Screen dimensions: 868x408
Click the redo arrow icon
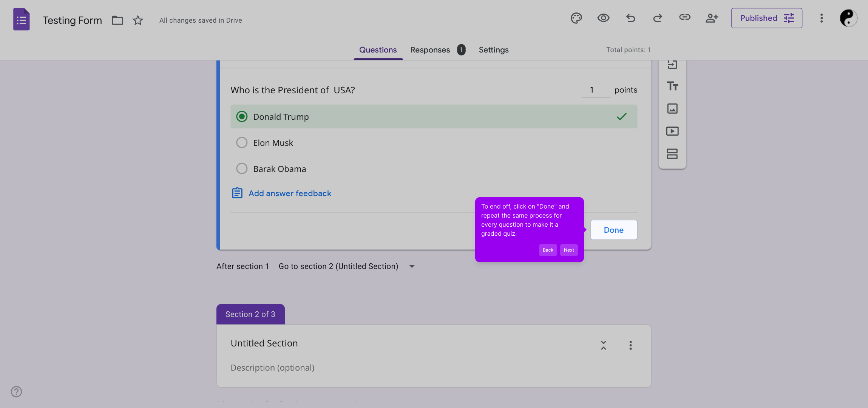coord(658,18)
